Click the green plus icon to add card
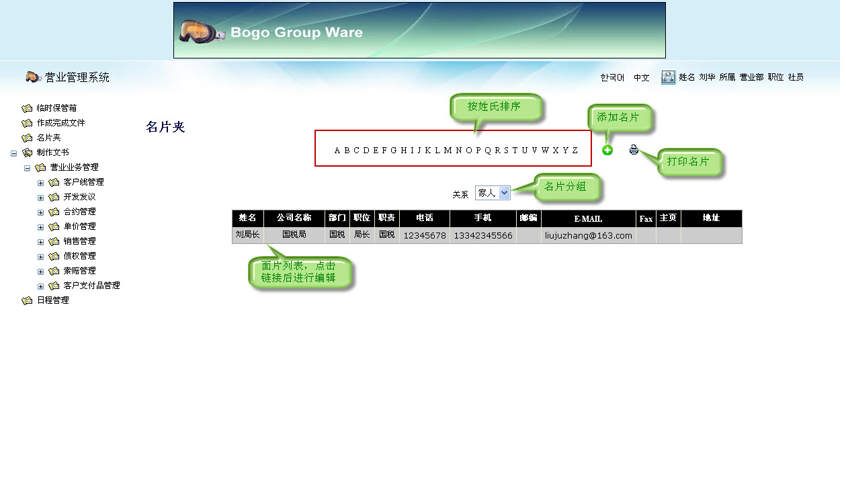Image resolution: width=846 pixels, height=504 pixels. [607, 150]
